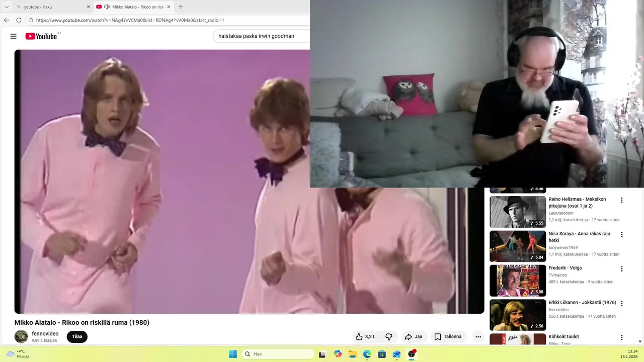Open the tab search dropdown chevron
Image resolution: width=644 pixels, height=362 pixels.
pyautogui.click(x=7, y=7)
